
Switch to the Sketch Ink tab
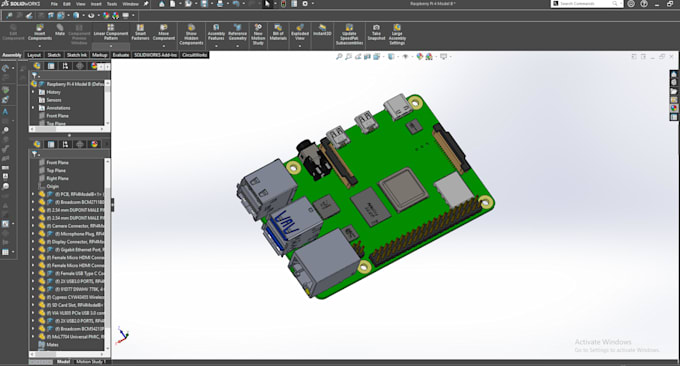tap(77, 55)
